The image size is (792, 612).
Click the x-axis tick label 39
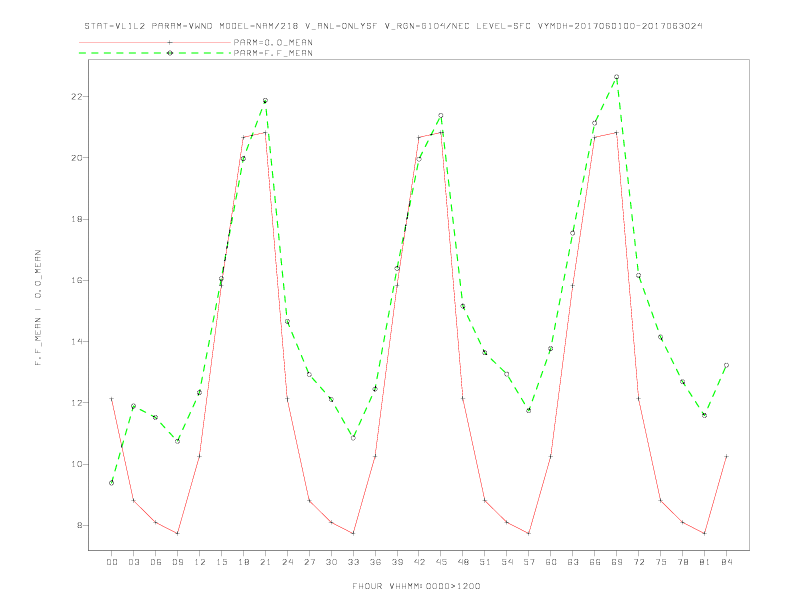coord(397,562)
